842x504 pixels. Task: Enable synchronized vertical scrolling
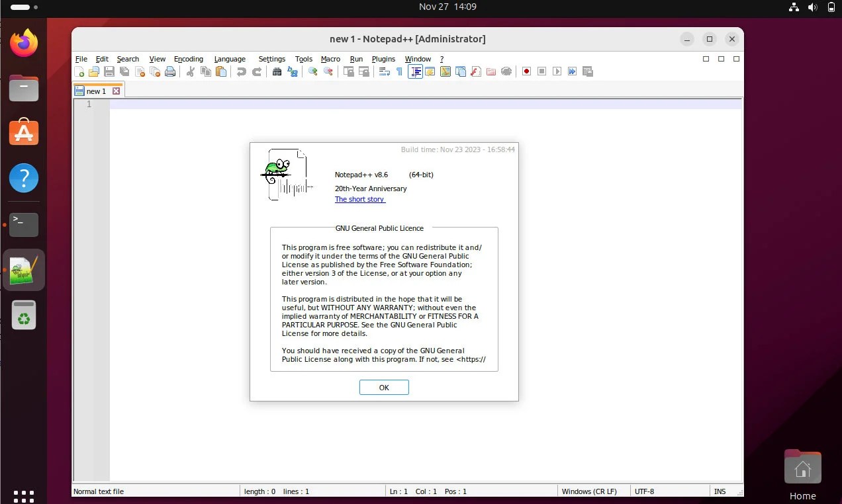click(349, 71)
